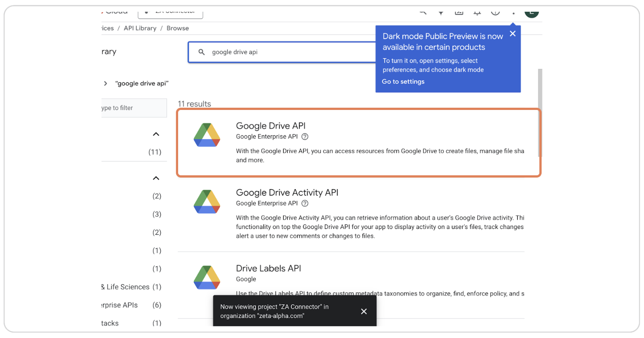Click the Google Drive Activity API logo icon
This screenshot has width=644, height=338.
(207, 201)
